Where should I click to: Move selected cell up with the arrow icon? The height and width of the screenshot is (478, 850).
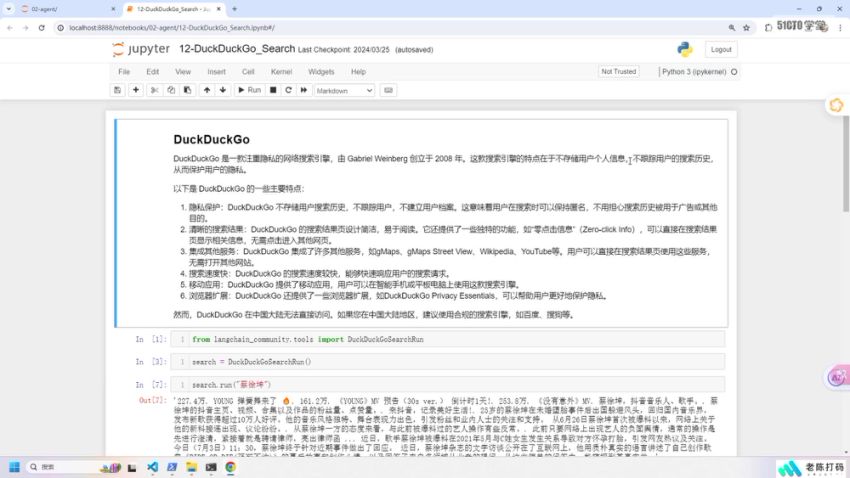(207, 91)
